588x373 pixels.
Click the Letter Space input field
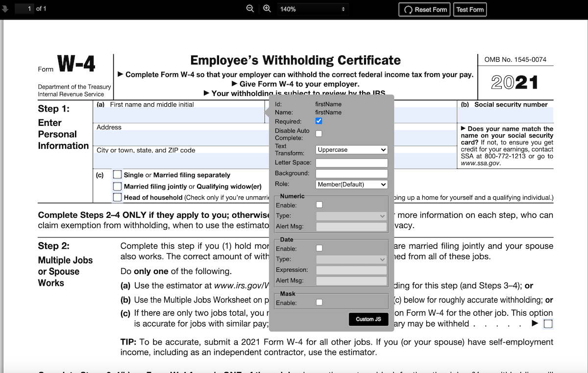pyautogui.click(x=352, y=163)
